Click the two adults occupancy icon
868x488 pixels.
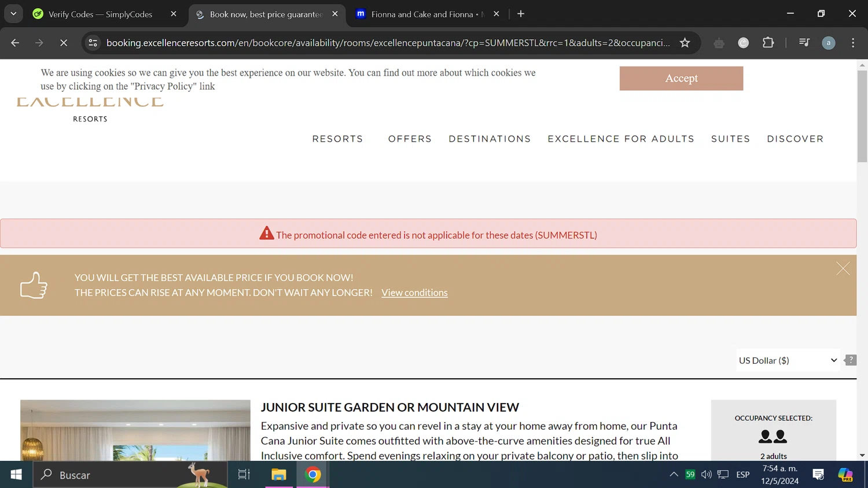(773, 437)
